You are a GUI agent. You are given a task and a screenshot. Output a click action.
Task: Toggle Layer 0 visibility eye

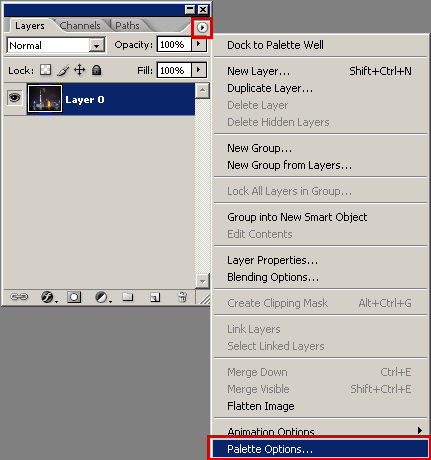(x=14, y=98)
